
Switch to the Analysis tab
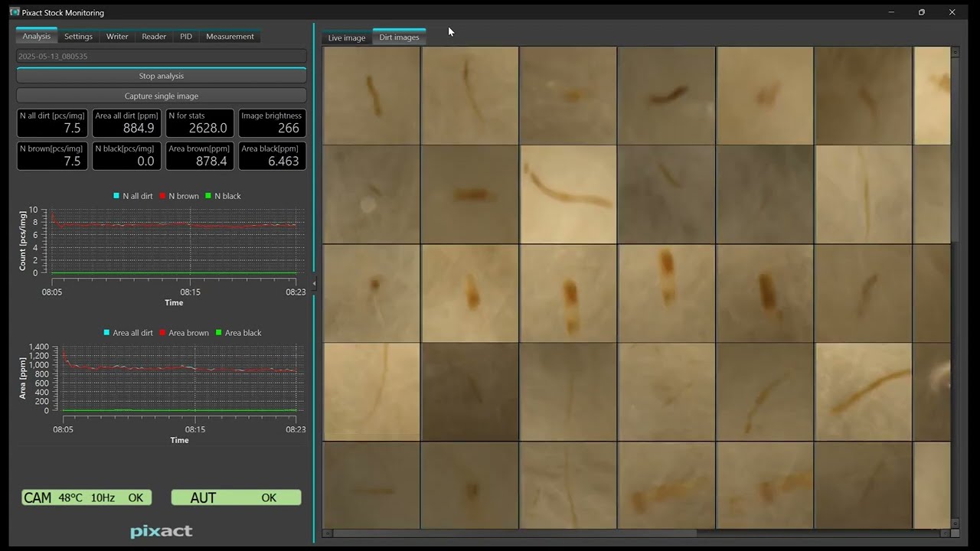pos(36,36)
